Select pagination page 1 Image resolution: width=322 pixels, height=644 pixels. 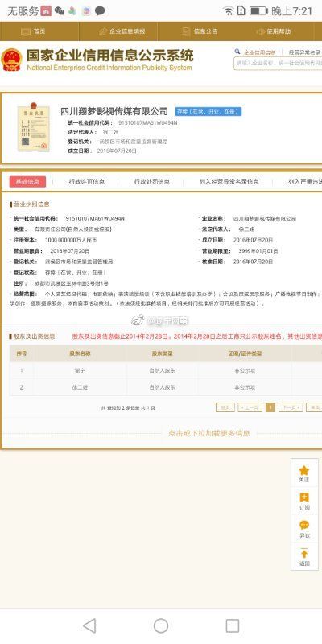pos(270,407)
